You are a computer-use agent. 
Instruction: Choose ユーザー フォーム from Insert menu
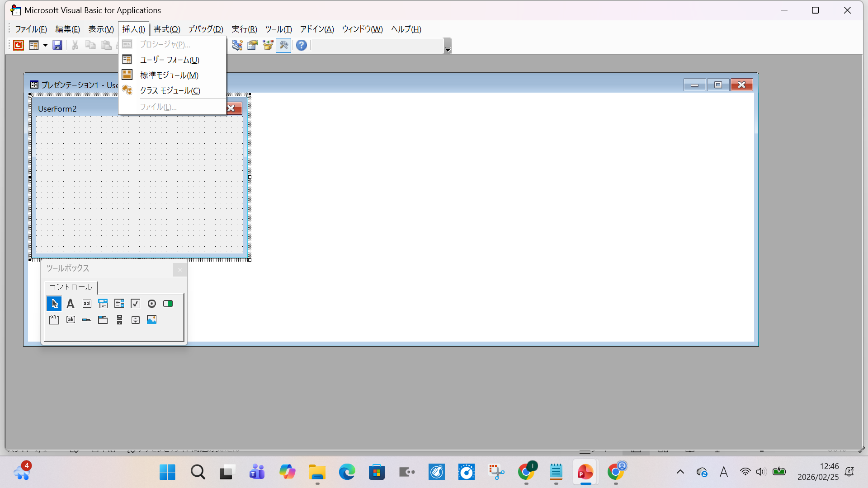click(x=170, y=60)
